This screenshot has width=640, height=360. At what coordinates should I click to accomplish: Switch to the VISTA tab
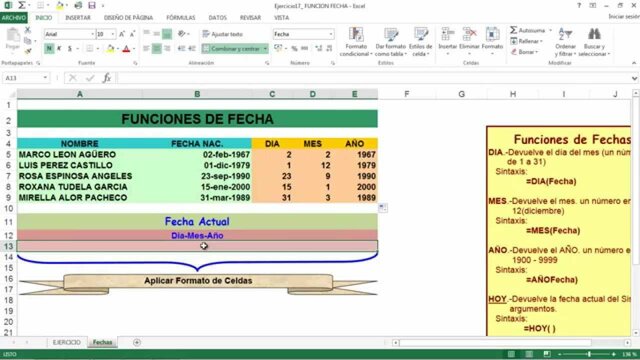281,18
